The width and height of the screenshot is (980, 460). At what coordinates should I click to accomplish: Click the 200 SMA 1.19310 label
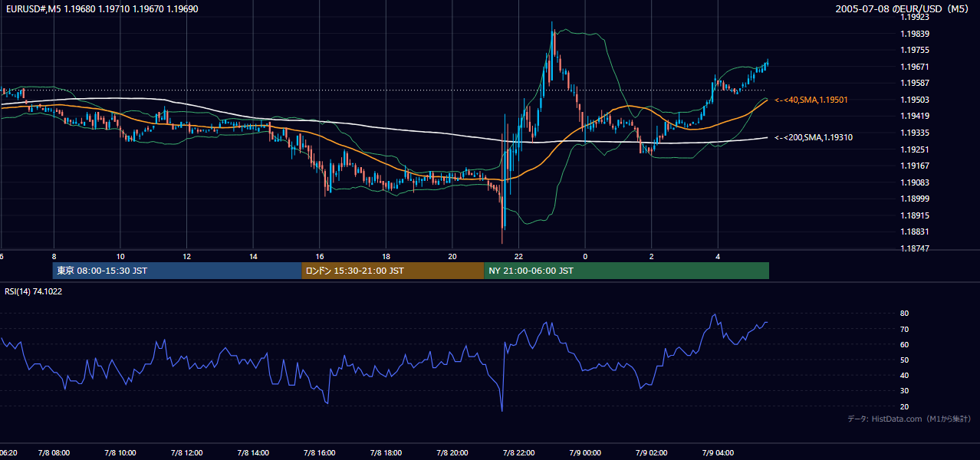coord(814,137)
